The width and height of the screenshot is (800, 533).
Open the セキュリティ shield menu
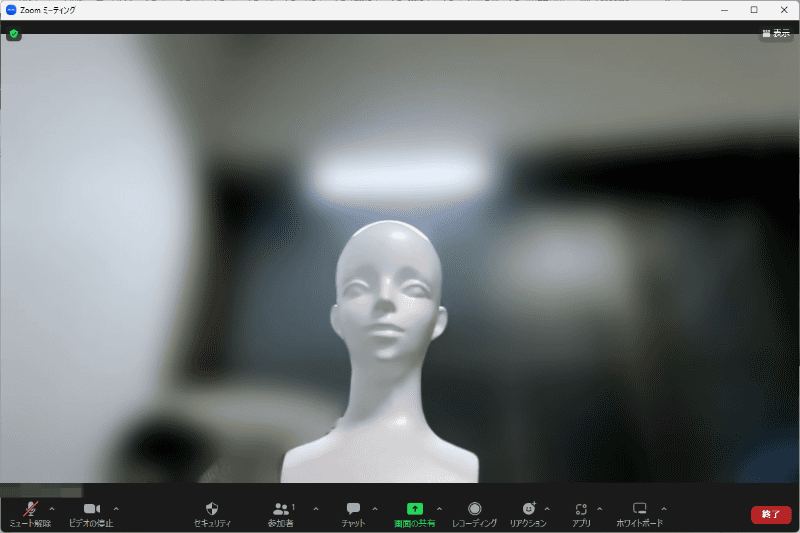pyautogui.click(x=212, y=514)
